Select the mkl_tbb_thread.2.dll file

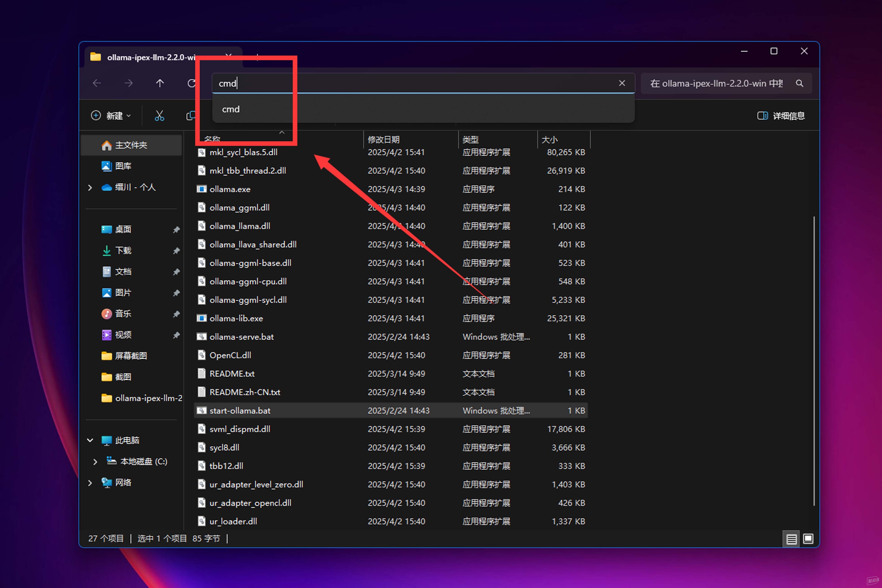[x=391, y=171]
